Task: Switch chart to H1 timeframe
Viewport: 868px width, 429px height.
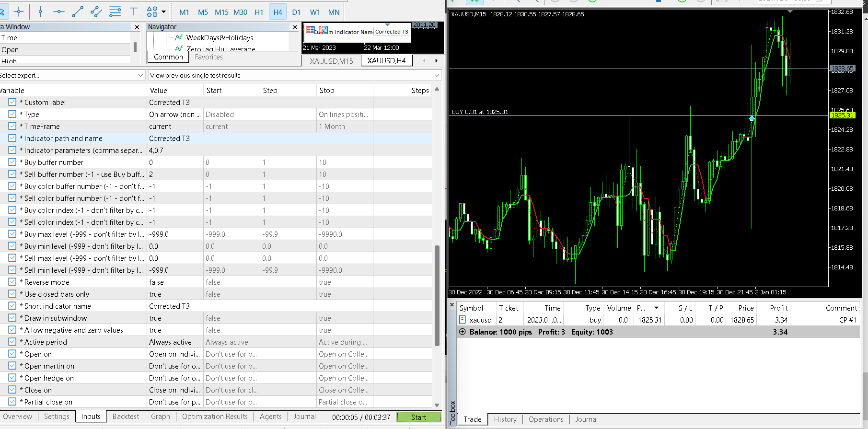Action: tap(259, 12)
